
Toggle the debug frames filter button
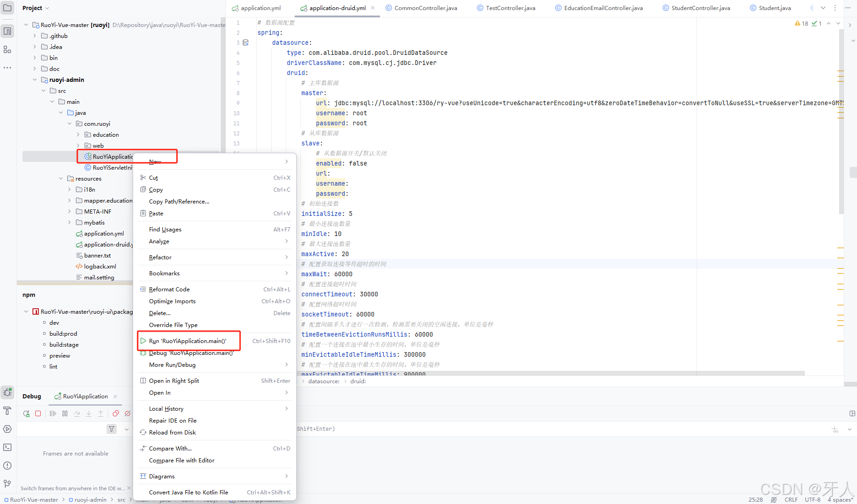[112, 429]
